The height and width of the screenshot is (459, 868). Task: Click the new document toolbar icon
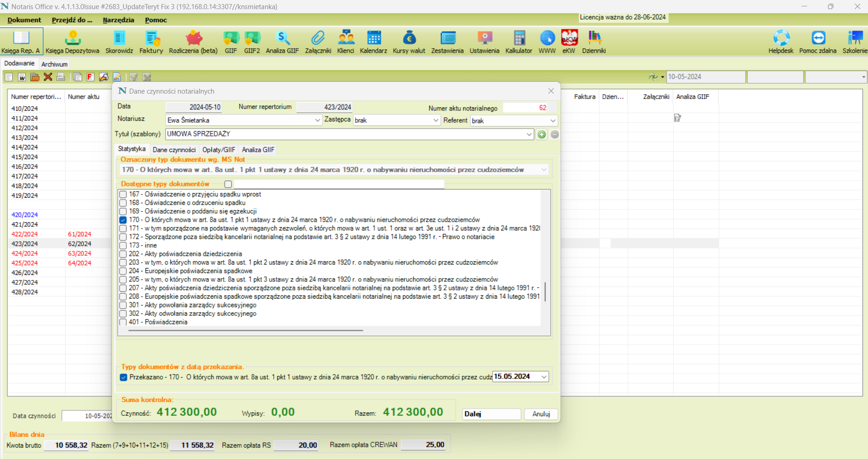coord(9,77)
